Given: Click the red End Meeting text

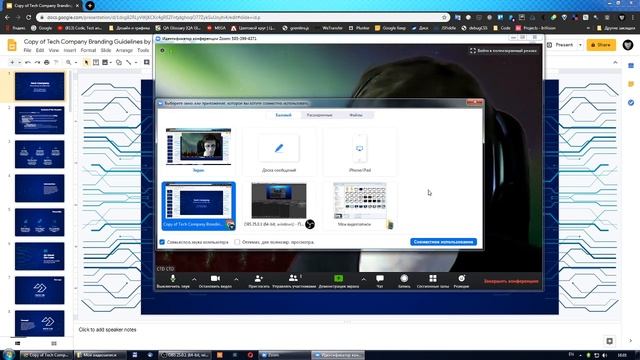Looking at the screenshot, I should (511, 281).
